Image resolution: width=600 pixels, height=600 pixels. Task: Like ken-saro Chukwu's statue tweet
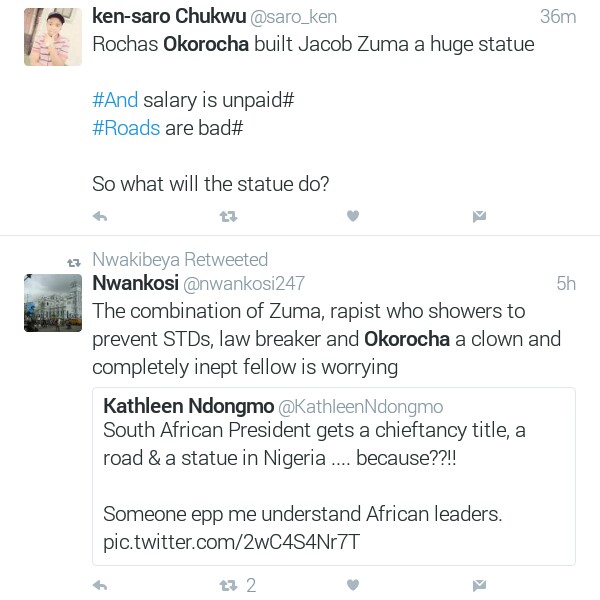tap(352, 216)
